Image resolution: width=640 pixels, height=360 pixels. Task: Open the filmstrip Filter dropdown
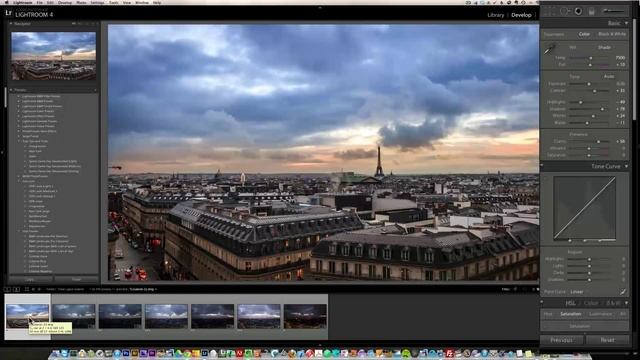(506, 289)
